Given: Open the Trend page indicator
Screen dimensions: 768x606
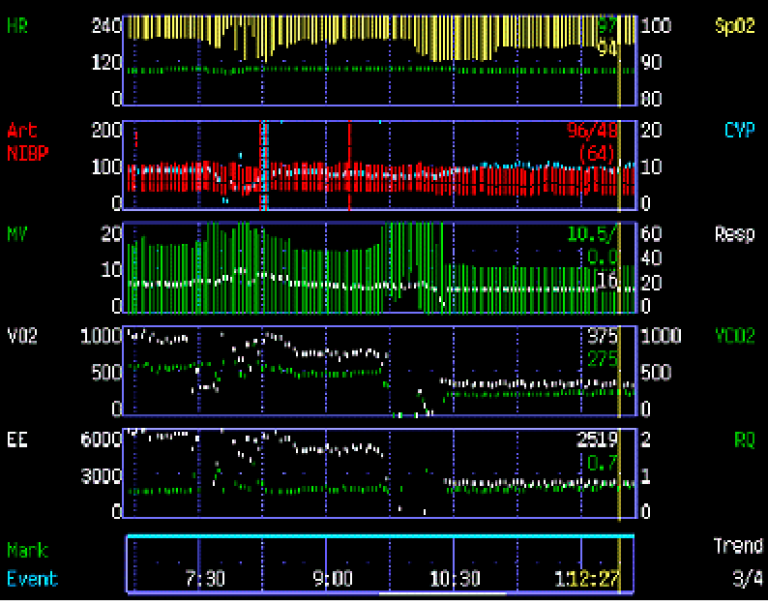Looking at the screenshot, I should pyautogui.click(x=738, y=546).
